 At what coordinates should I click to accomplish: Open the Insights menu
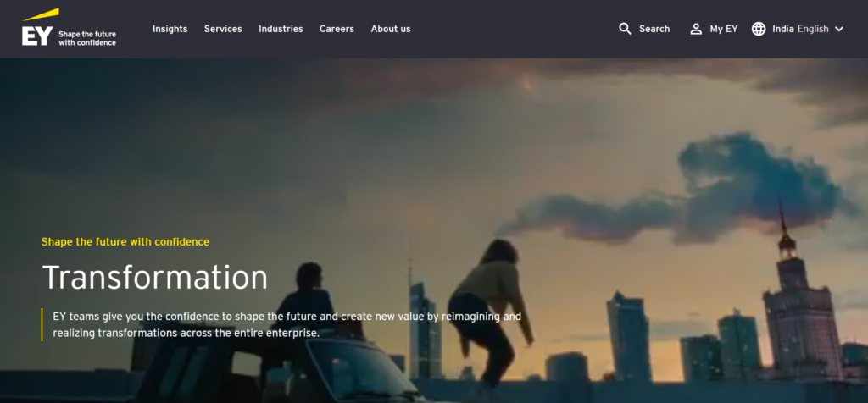(170, 29)
